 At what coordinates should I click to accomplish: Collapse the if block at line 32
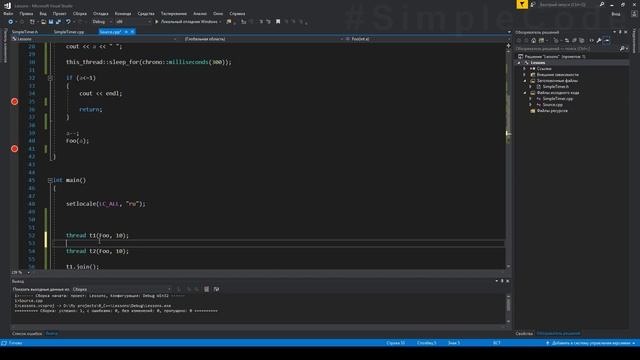pos(50,78)
